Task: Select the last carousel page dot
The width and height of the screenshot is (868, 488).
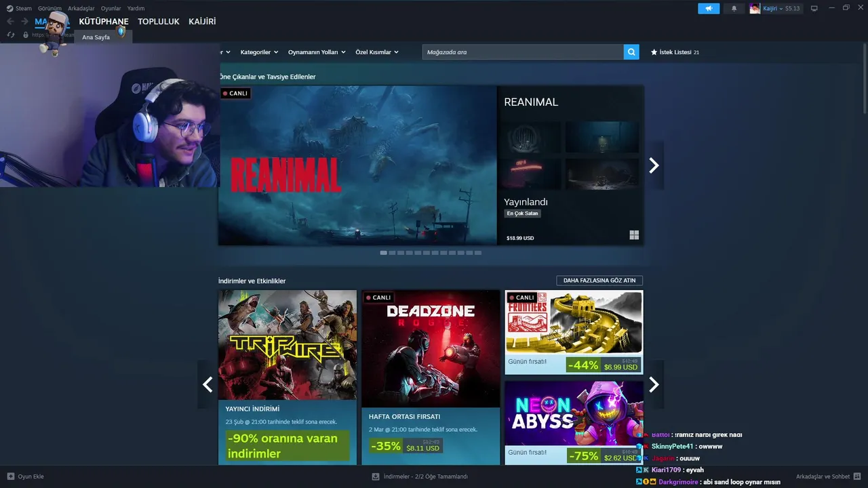Action: (x=478, y=253)
